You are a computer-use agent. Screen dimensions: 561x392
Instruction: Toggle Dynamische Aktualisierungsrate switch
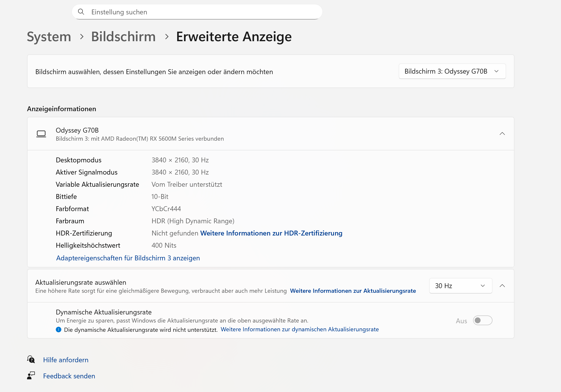tap(482, 320)
